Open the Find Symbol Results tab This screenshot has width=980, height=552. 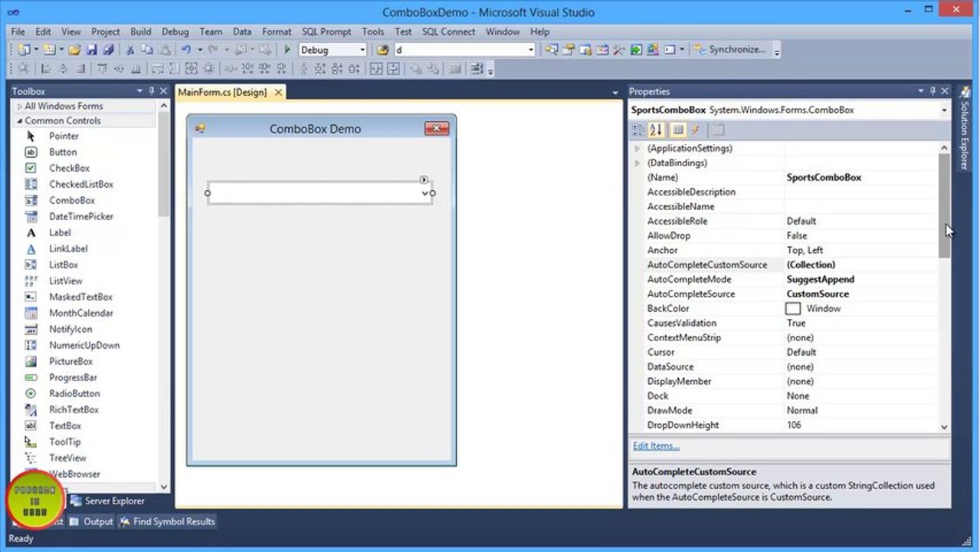pos(166,521)
